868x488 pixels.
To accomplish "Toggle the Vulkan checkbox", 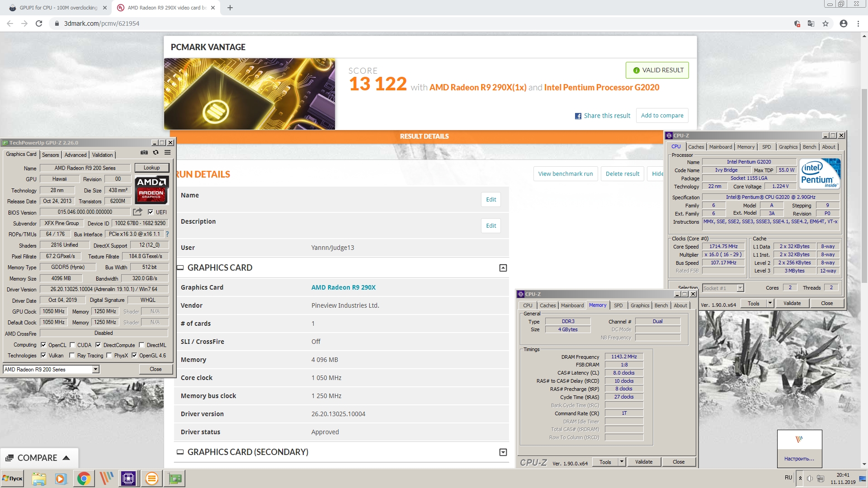I will coord(43,356).
